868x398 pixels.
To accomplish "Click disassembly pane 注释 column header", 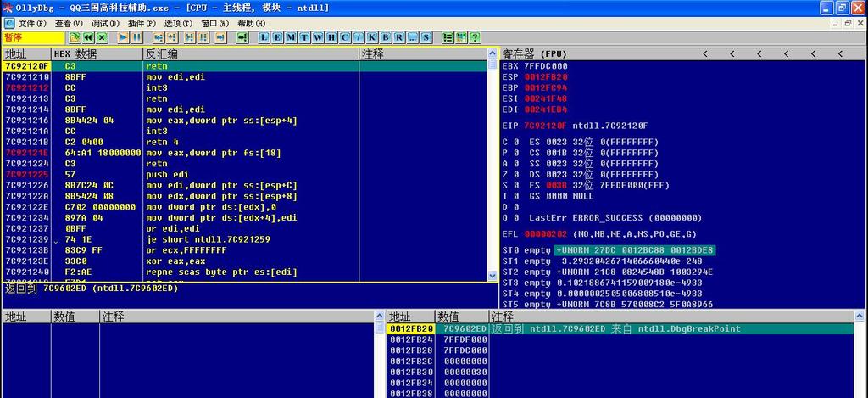I will (423, 54).
